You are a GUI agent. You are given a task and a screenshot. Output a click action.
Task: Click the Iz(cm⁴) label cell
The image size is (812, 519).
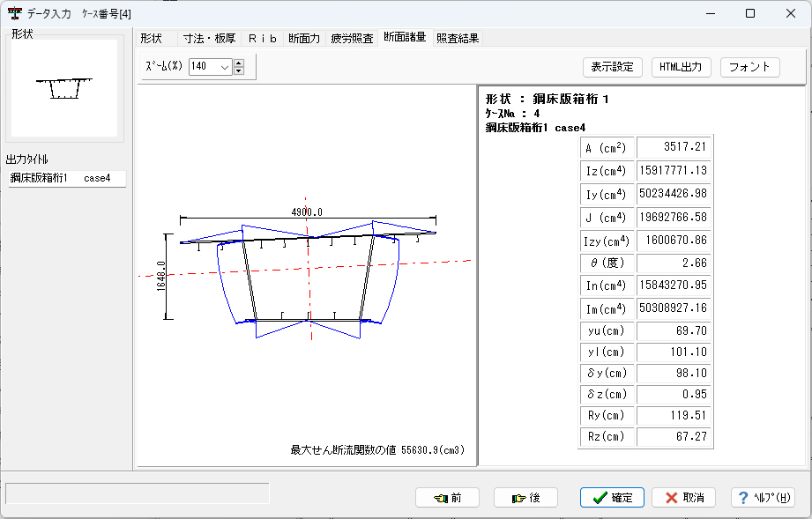[606, 171]
